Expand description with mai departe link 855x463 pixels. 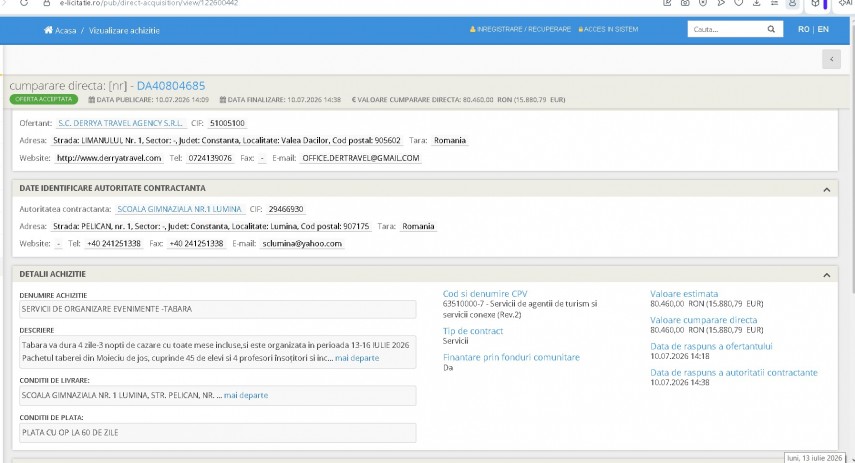(x=357, y=358)
